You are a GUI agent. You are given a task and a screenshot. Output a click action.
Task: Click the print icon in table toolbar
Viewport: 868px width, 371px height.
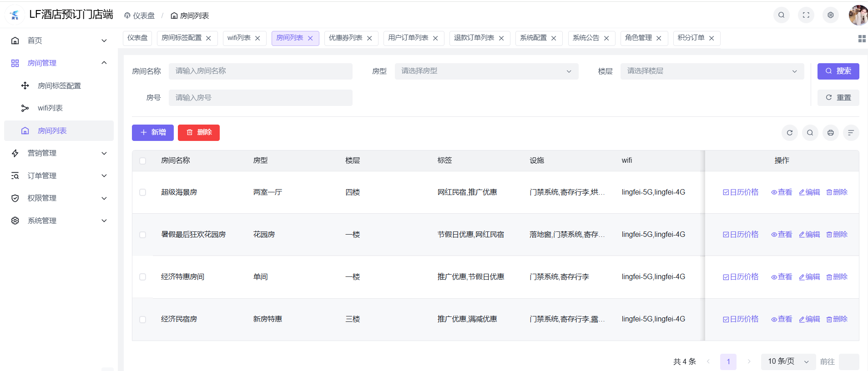pyautogui.click(x=831, y=133)
